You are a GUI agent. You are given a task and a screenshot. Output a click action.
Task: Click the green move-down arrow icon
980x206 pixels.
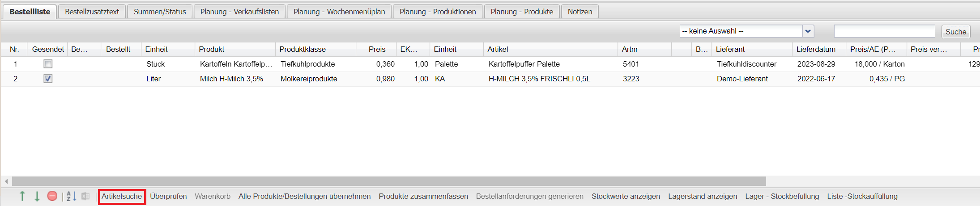37,196
